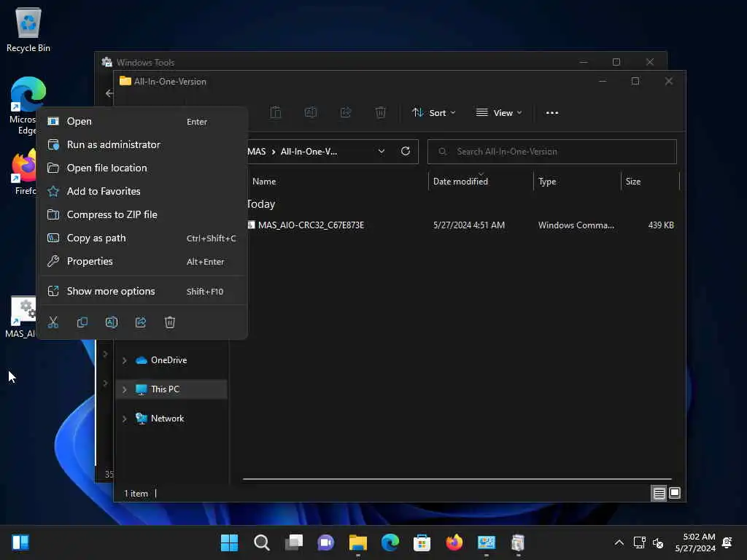Click the Search All-In-One-Version field
The height and width of the screenshot is (560, 747).
coord(551,152)
